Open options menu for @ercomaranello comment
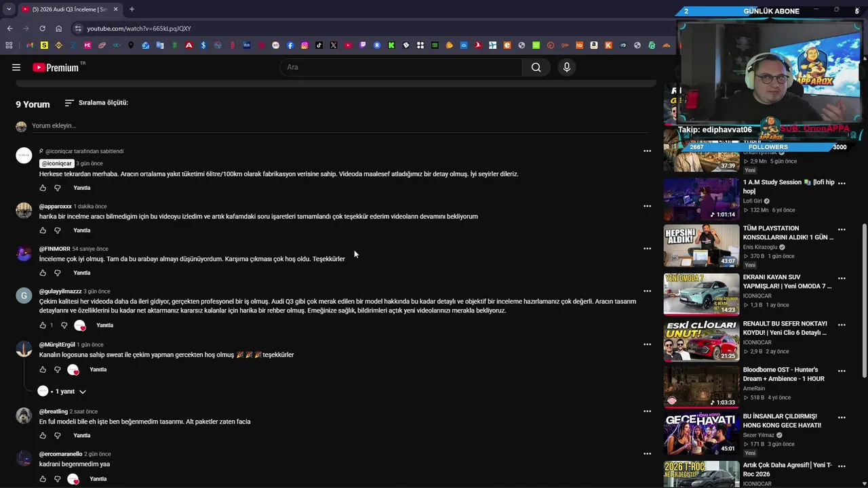 click(x=647, y=454)
